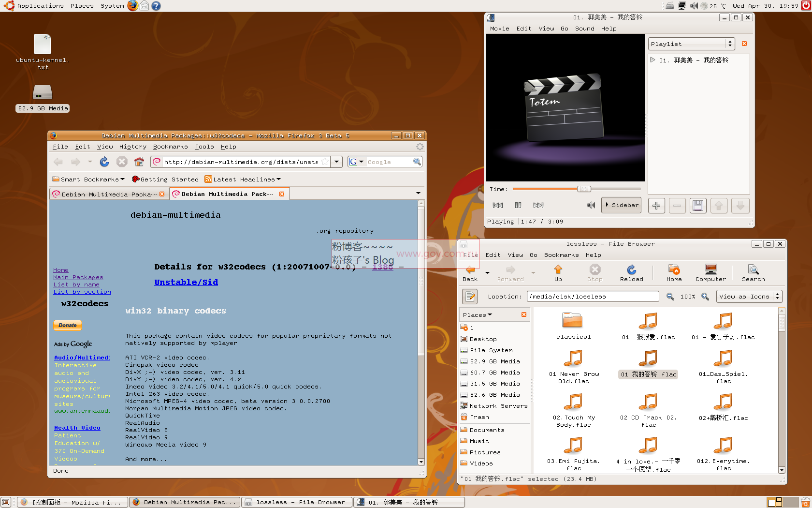Toggle text-based location bar button

(x=470, y=296)
